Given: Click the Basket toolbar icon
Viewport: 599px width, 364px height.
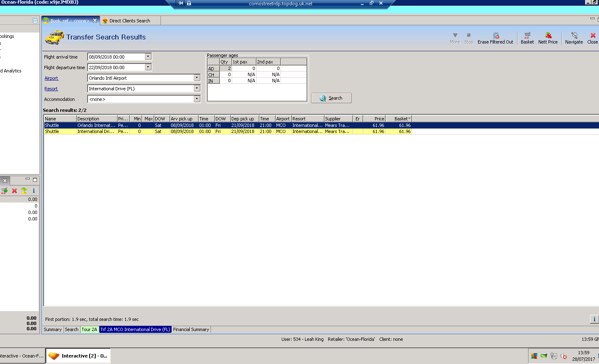Looking at the screenshot, I should point(527,36).
